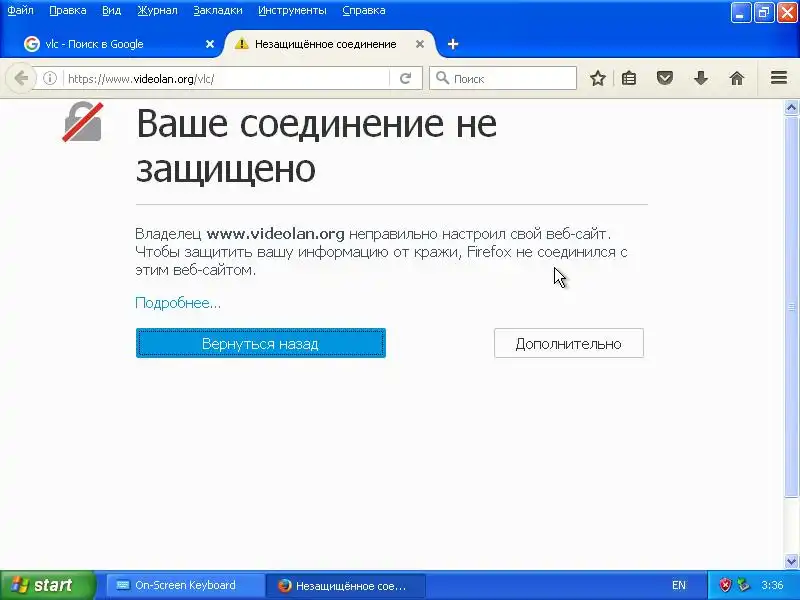Click the red security shield tray icon
The image size is (800, 600).
pos(725,585)
